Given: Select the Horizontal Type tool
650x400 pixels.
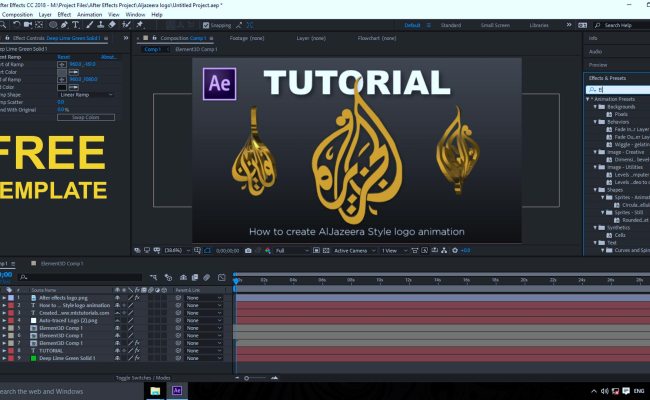Looking at the screenshot, I should 75,25.
